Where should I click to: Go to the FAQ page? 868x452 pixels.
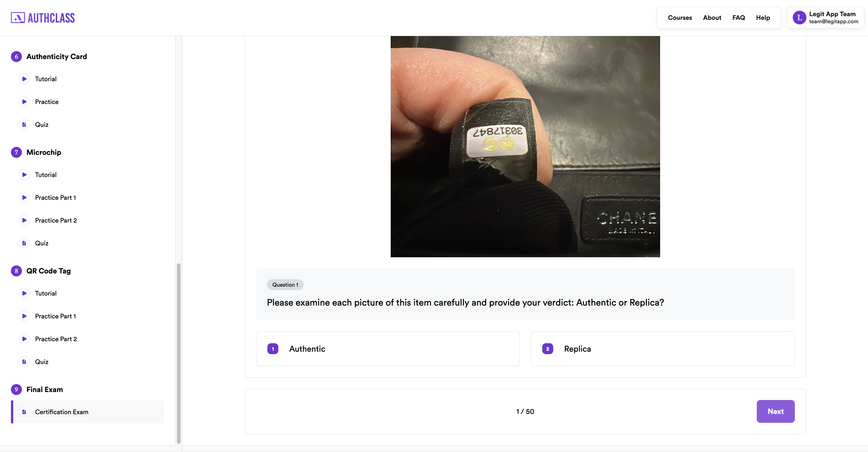[x=738, y=18]
